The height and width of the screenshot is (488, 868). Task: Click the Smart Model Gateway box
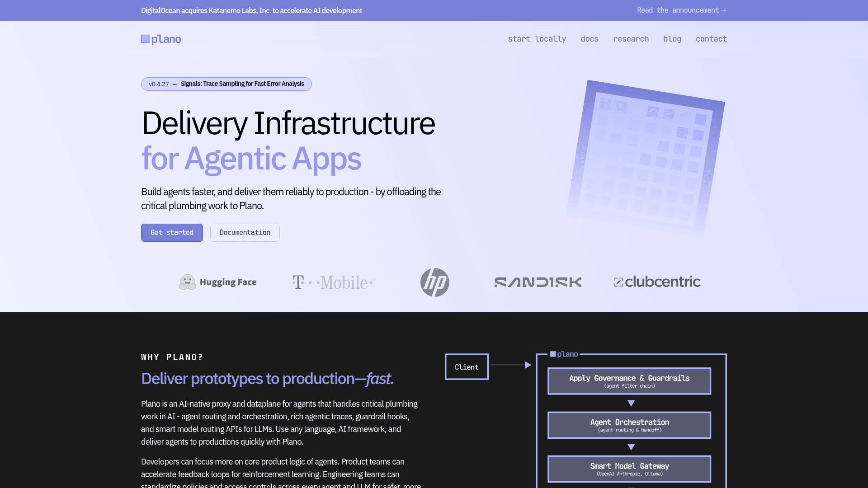[629, 469]
